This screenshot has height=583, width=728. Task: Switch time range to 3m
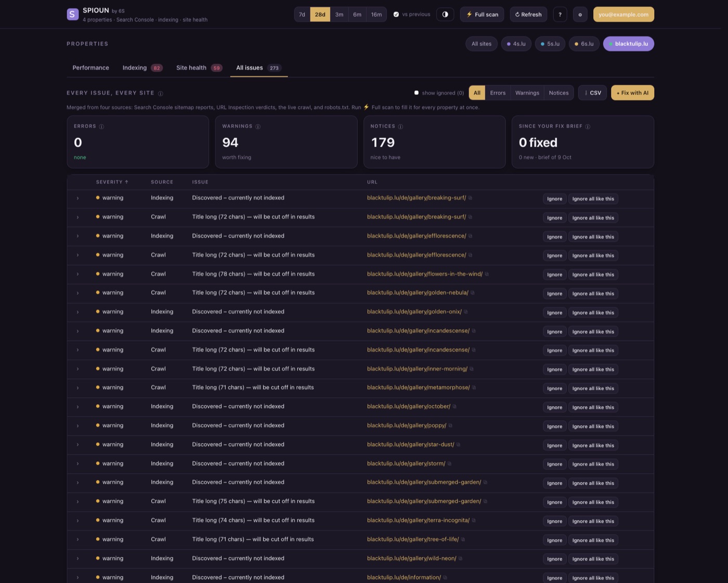click(x=339, y=15)
